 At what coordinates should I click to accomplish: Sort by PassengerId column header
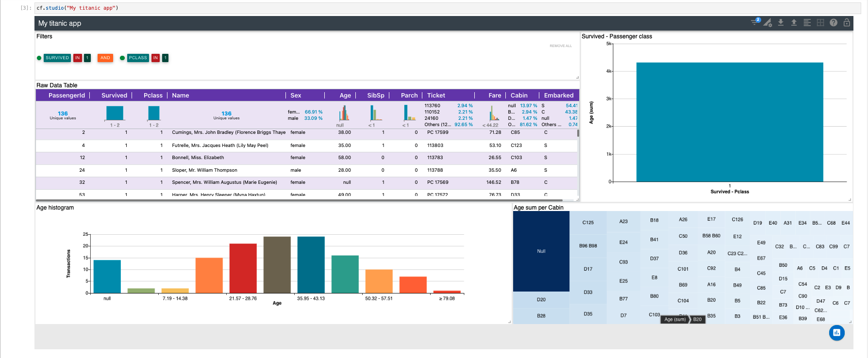click(x=67, y=96)
